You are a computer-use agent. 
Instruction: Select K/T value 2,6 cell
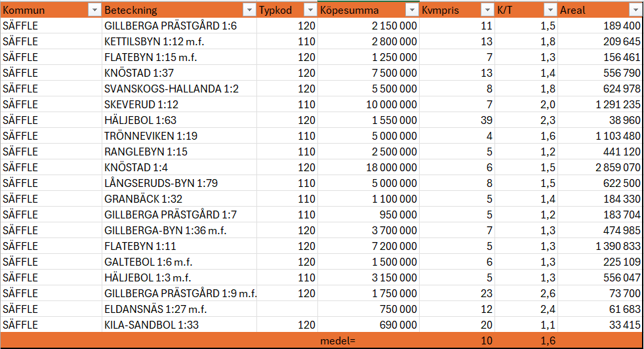click(526, 293)
